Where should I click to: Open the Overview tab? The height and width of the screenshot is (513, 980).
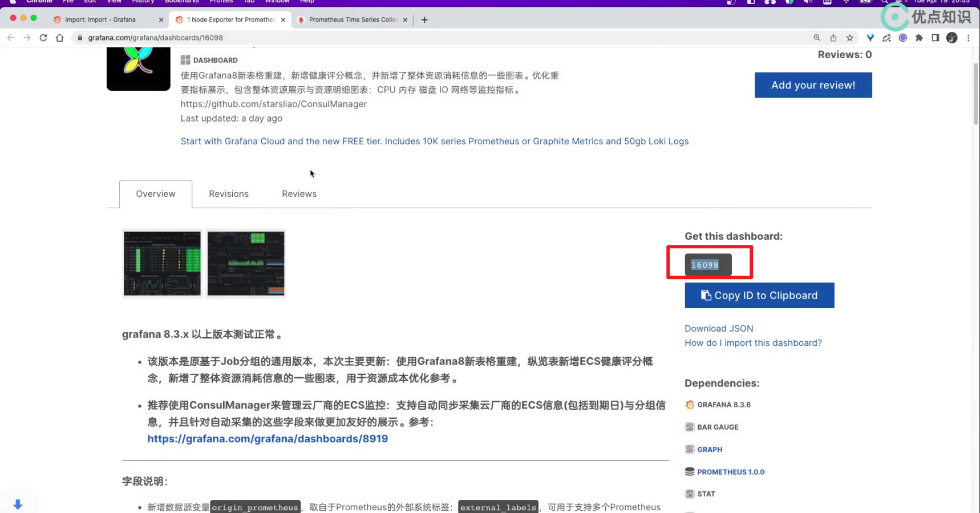[x=156, y=194]
